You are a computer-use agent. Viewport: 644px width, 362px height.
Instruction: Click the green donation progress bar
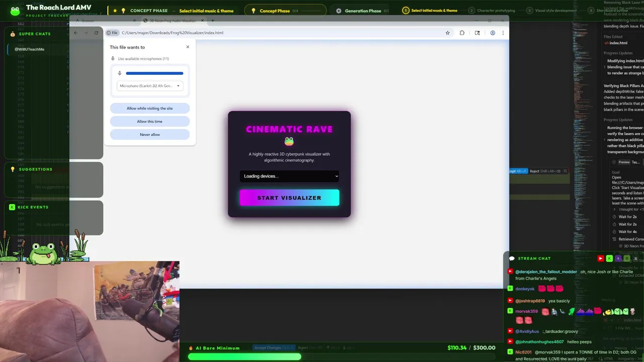tap(245, 356)
